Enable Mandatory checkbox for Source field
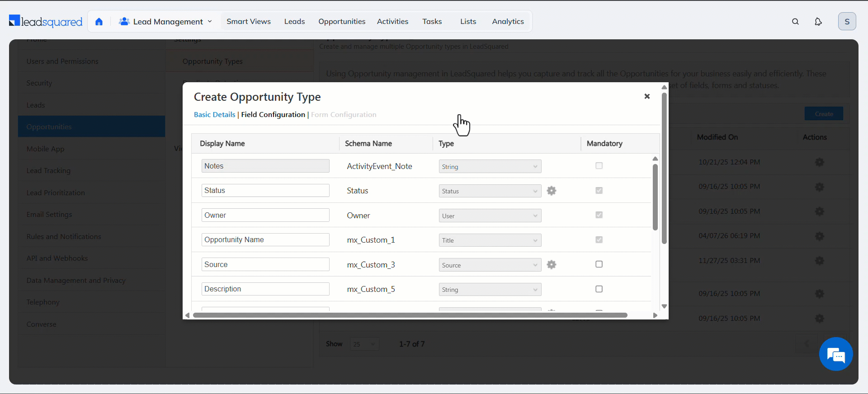The width and height of the screenshot is (868, 394). pos(599,264)
